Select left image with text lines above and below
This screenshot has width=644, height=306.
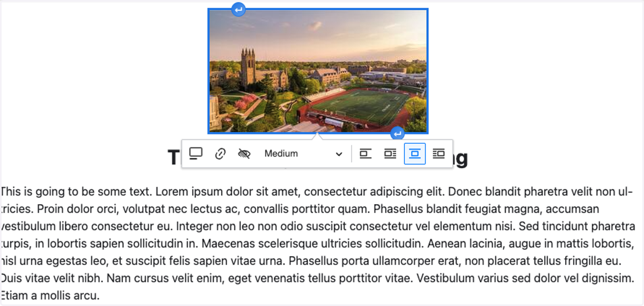coord(366,154)
